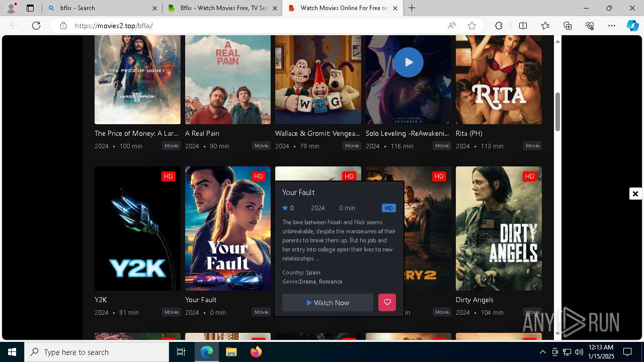Close the 'Bflix - Watch Movies Free' tab

pyautogui.click(x=275, y=8)
